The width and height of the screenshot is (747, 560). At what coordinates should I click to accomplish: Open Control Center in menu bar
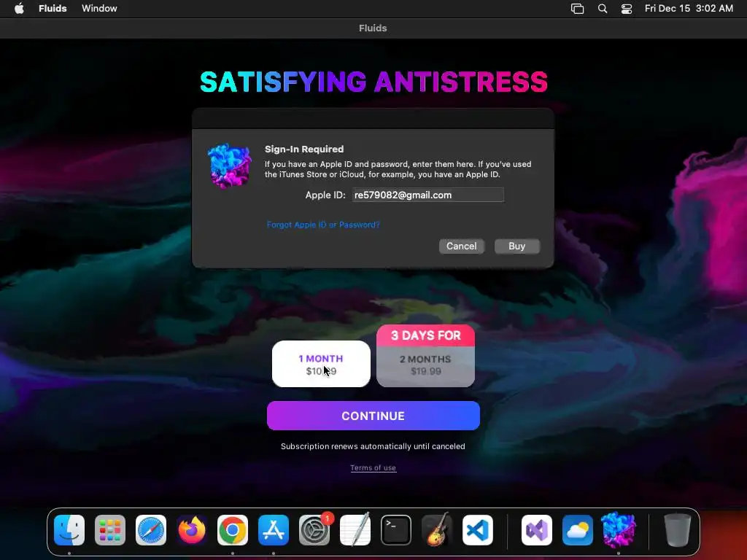627,9
